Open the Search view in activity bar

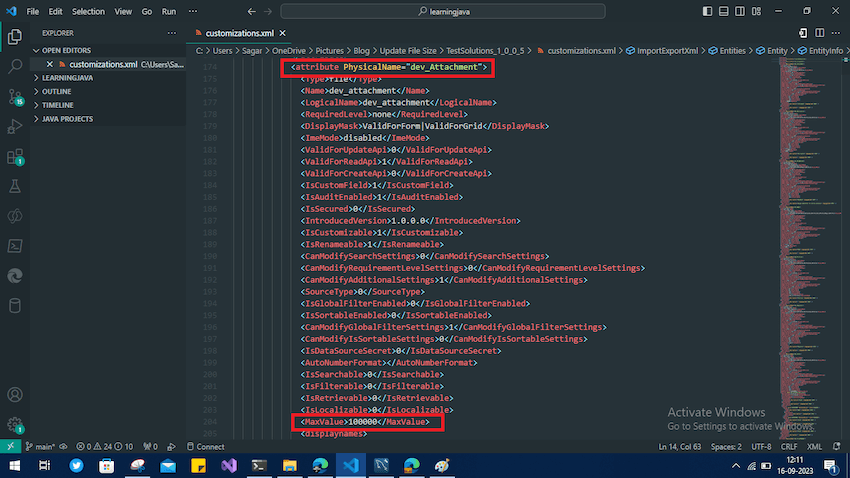coord(15,66)
